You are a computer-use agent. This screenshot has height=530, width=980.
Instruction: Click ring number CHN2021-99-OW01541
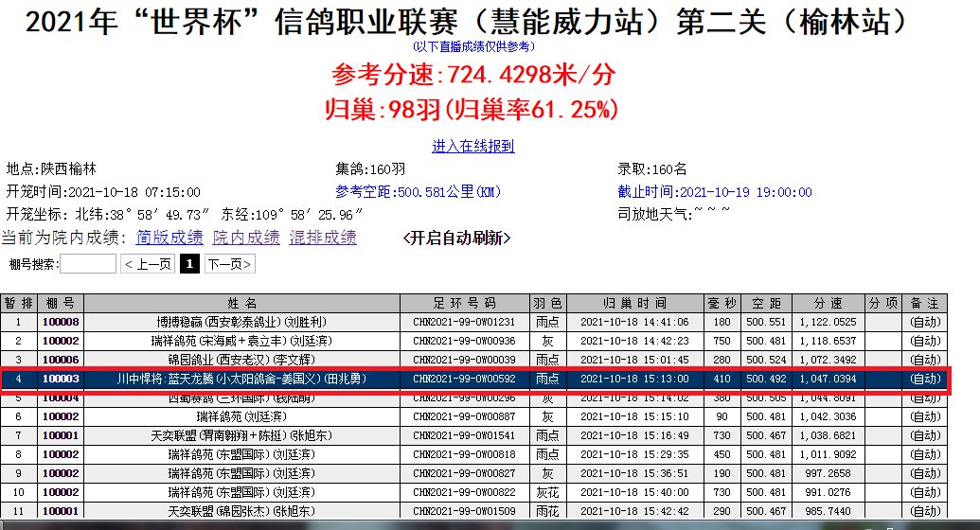(x=464, y=435)
